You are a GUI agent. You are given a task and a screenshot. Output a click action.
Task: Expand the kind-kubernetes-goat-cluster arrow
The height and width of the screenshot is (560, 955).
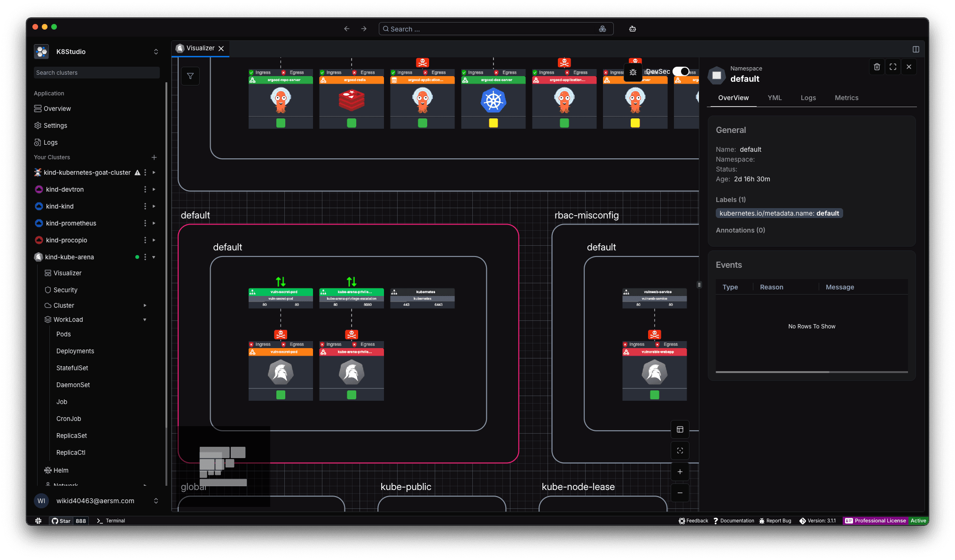coord(154,172)
